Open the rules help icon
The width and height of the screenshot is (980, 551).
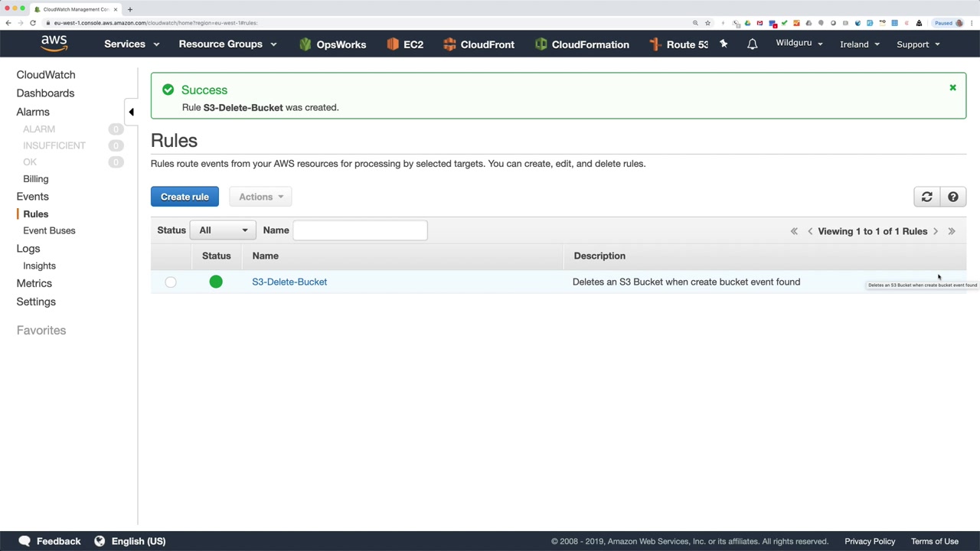pos(953,197)
